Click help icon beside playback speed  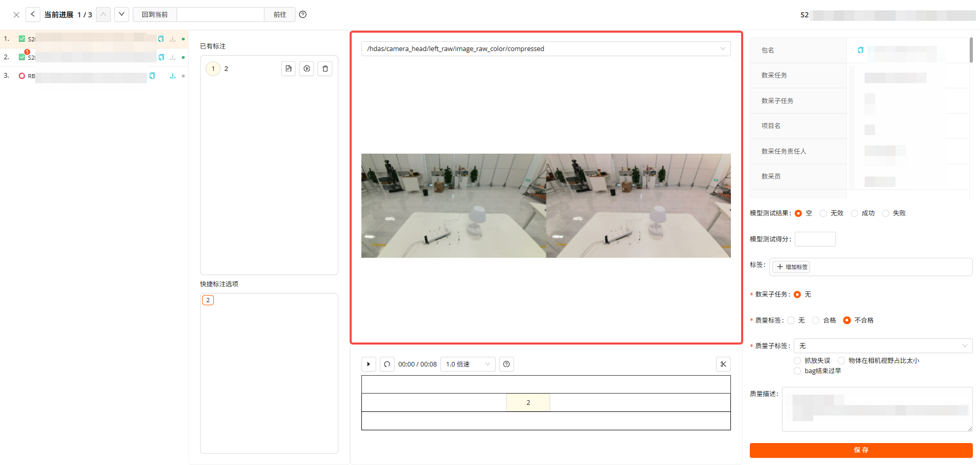pyautogui.click(x=506, y=364)
